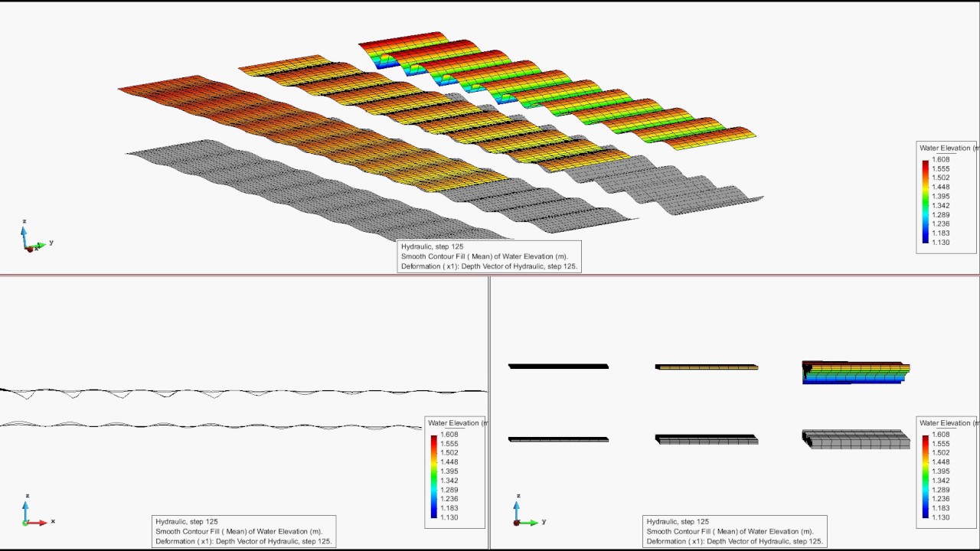Click 'Smooth Contour Fill' comment line in perspective view
The height and width of the screenshot is (551, 980).
(484, 257)
